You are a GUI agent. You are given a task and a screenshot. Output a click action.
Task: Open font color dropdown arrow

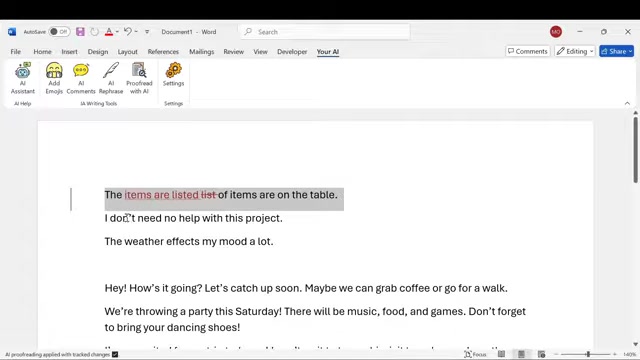point(118,32)
